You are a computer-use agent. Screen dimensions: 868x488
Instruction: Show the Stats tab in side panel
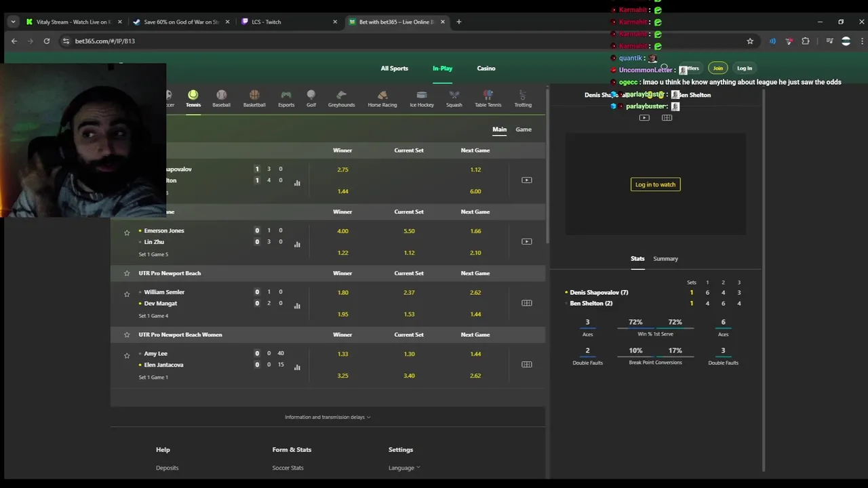click(637, 258)
